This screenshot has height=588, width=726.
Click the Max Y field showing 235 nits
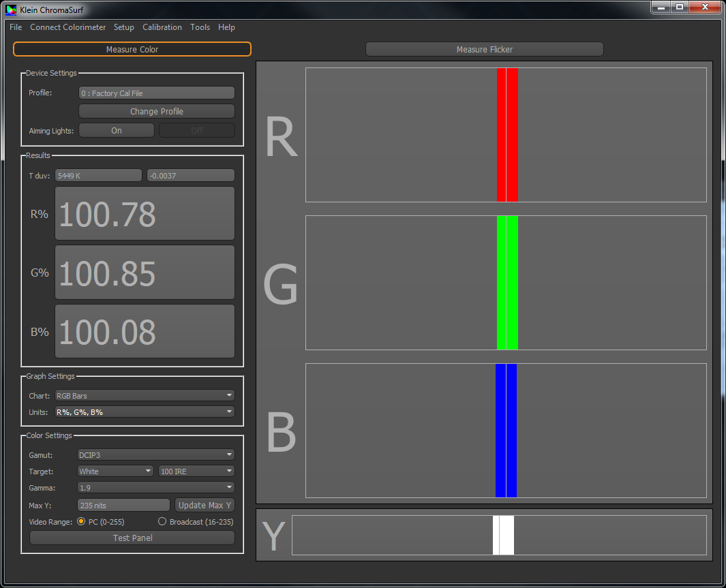click(123, 505)
